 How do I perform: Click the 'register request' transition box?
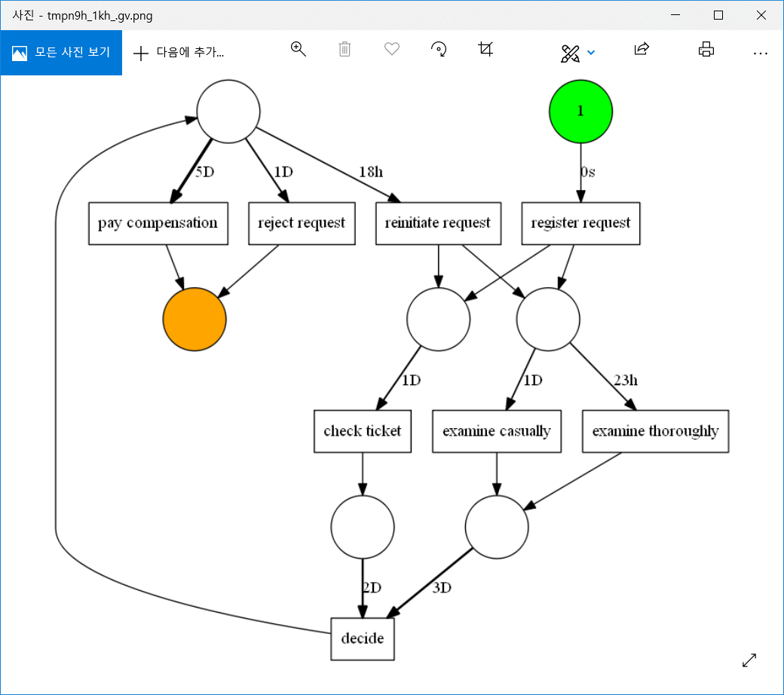click(x=580, y=223)
